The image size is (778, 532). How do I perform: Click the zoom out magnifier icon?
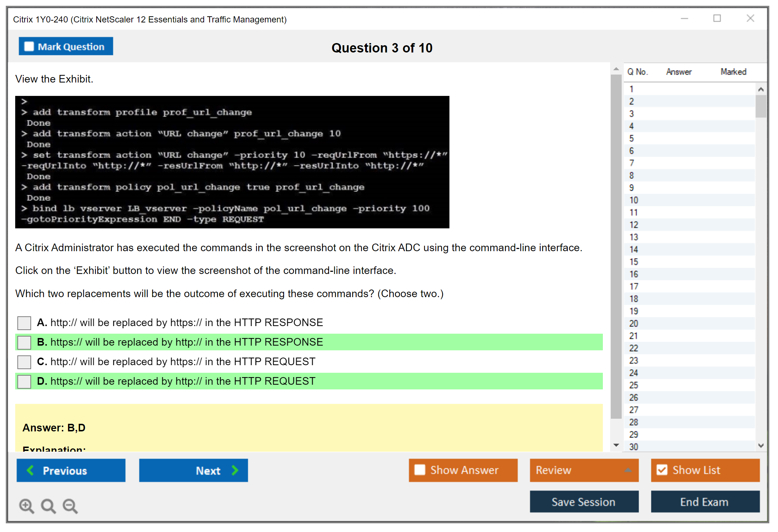point(70,506)
